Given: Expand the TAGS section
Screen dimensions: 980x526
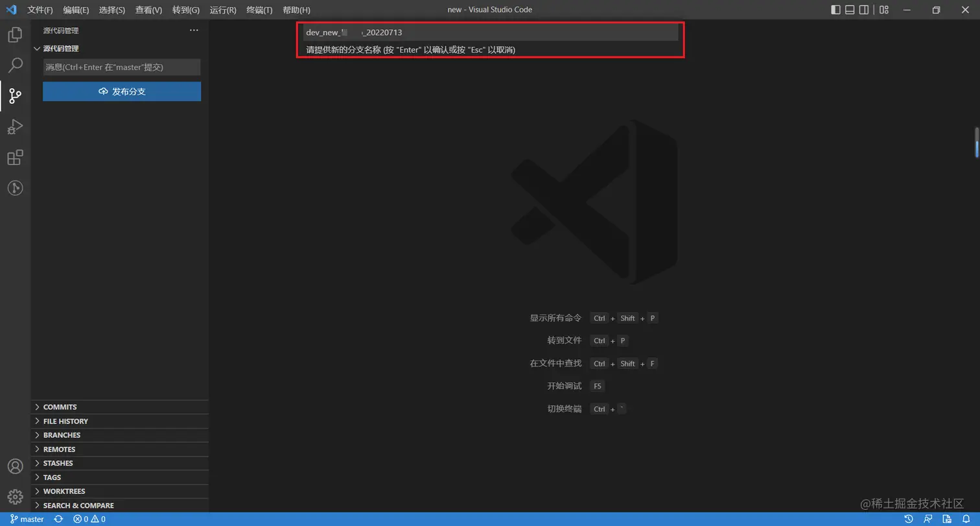Looking at the screenshot, I should click(120, 477).
